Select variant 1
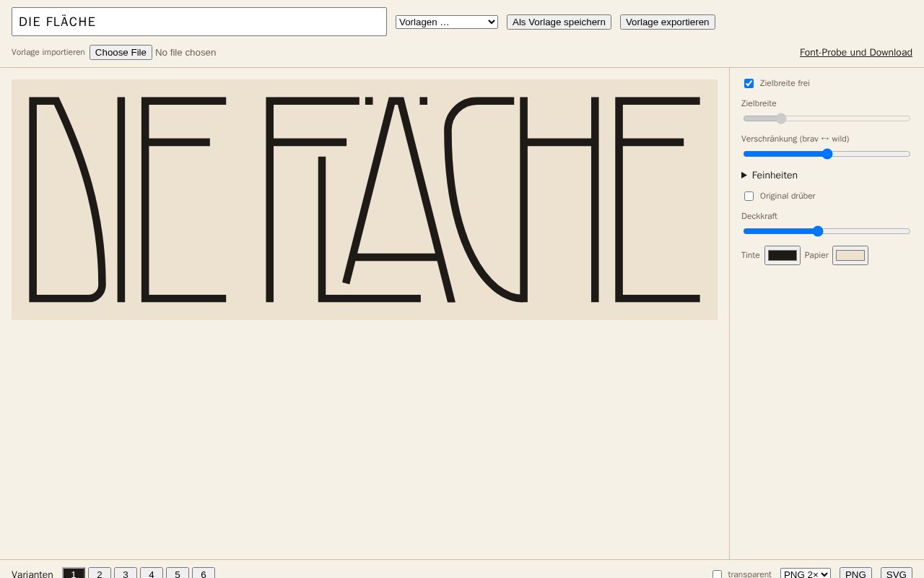 point(74,573)
